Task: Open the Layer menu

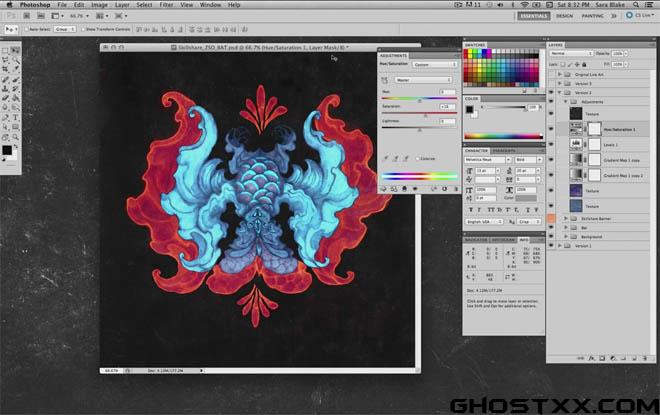Action: 122,5
